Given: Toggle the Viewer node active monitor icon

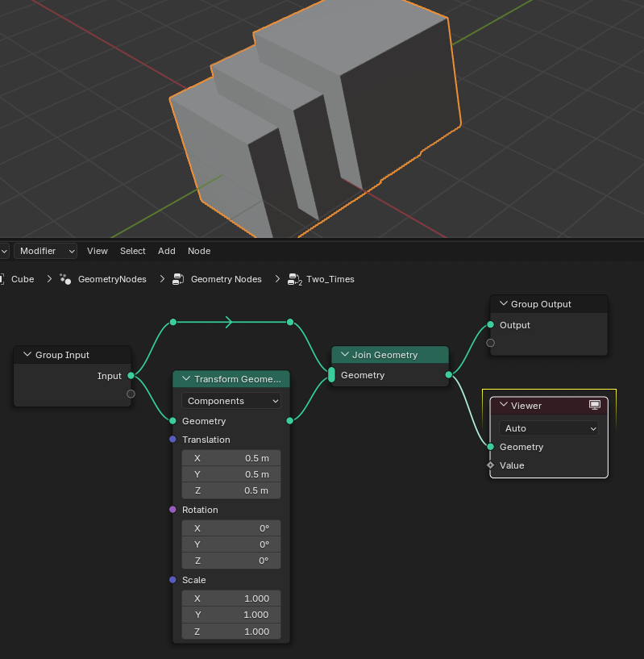Looking at the screenshot, I should pyautogui.click(x=594, y=405).
